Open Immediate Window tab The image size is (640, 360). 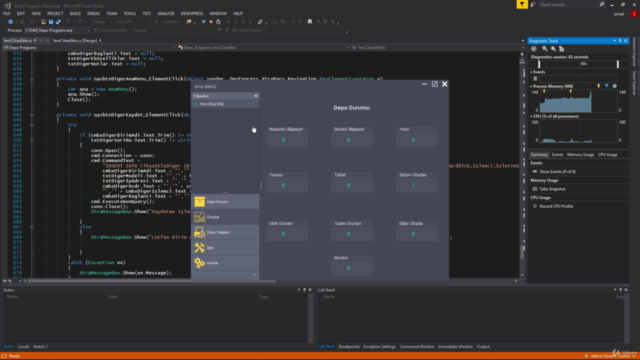(455, 347)
